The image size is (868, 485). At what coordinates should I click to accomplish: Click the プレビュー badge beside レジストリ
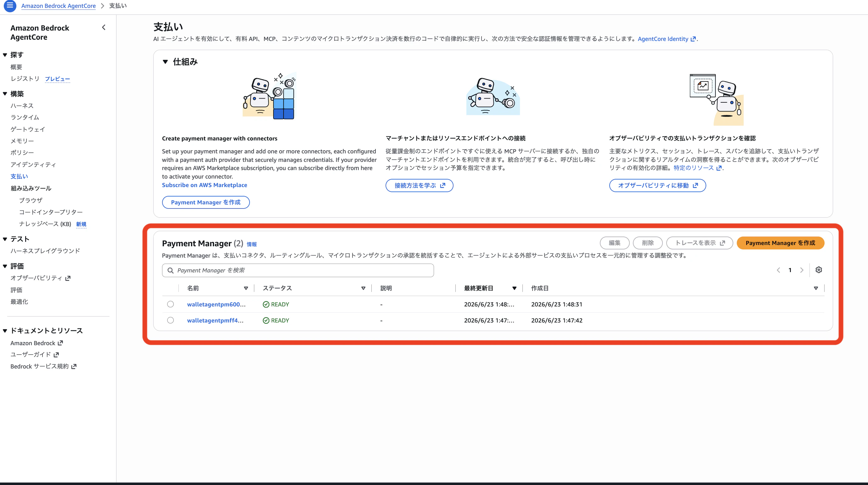tap(57, 79)
